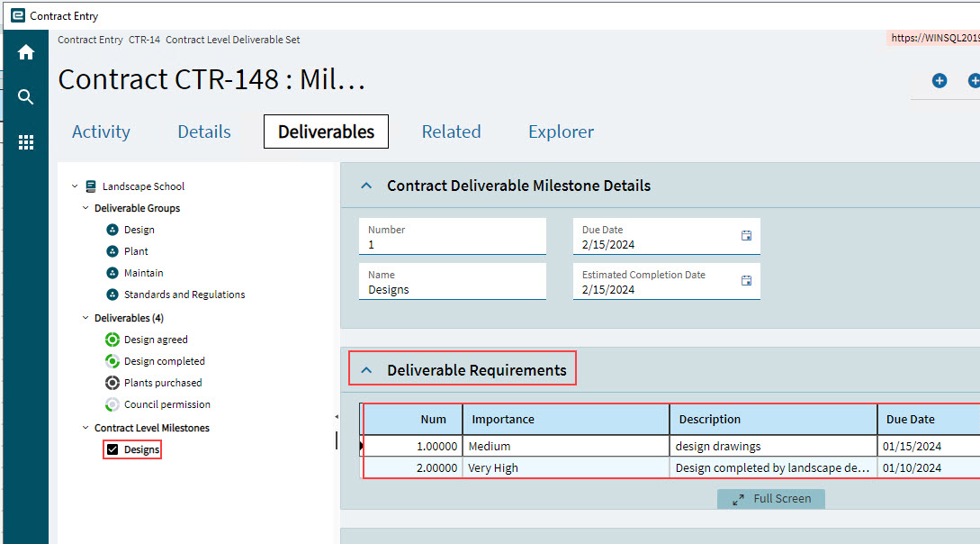Sort by the Importance column header

click(566, 420)
